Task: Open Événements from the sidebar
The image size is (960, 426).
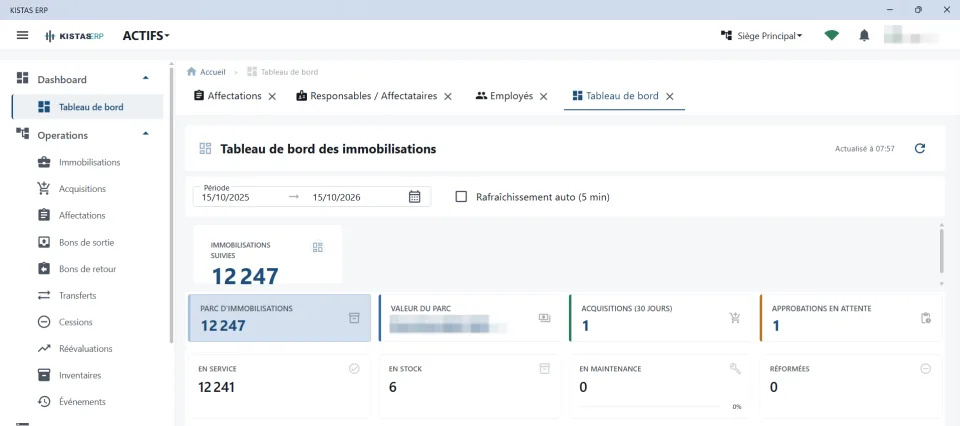Action: pyautogui.click(x=82, y=402)
